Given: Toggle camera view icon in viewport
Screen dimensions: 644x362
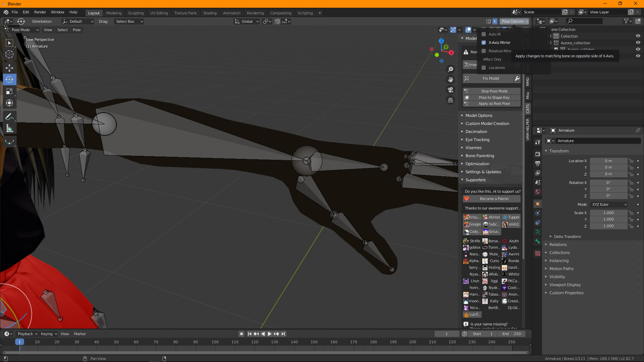Looking at the screenshot, I should (450, 90).
